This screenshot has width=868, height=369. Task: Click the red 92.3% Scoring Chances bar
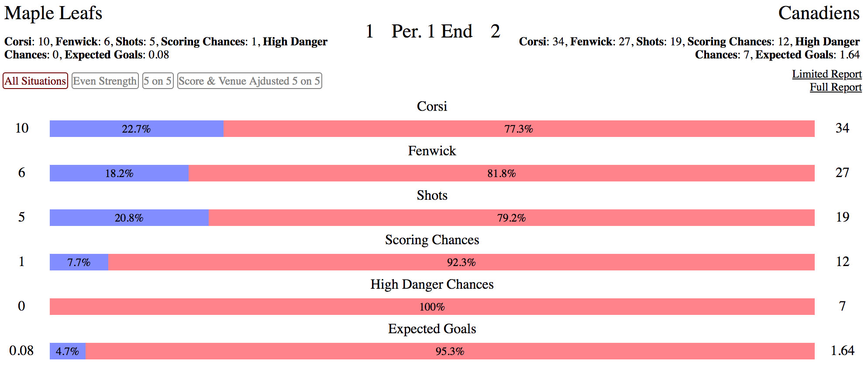[461, 262]
